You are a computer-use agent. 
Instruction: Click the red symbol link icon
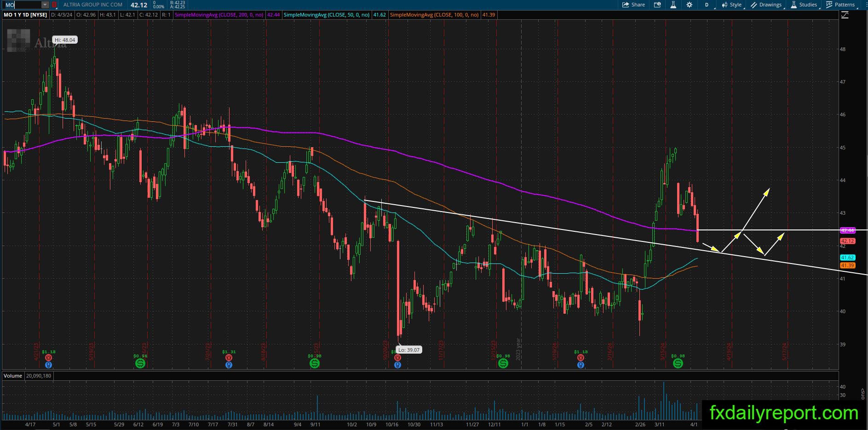coord(54,5)
